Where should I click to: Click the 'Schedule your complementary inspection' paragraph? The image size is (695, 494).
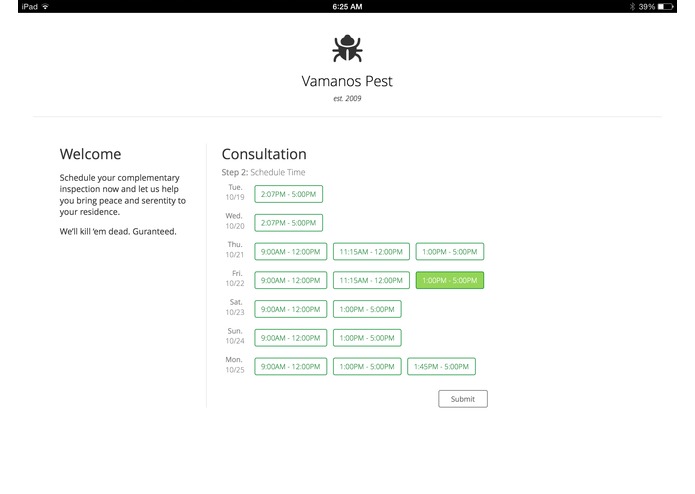[123, 195]
